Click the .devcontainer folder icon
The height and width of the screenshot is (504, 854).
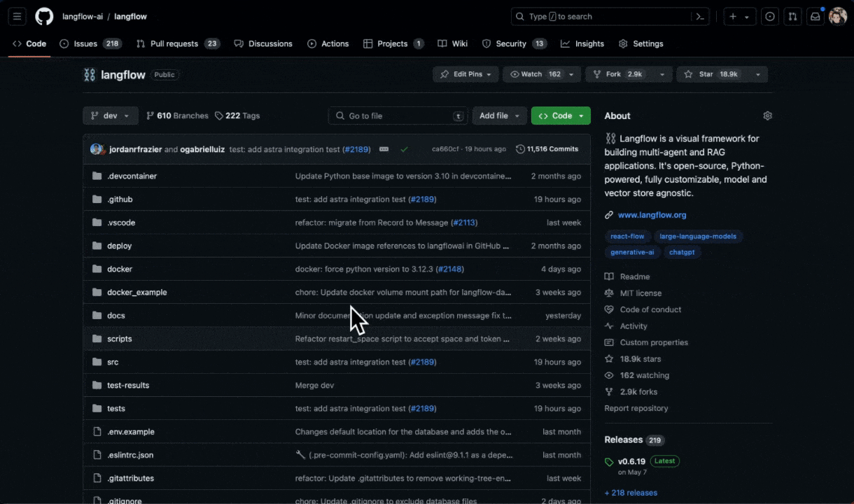97,176
